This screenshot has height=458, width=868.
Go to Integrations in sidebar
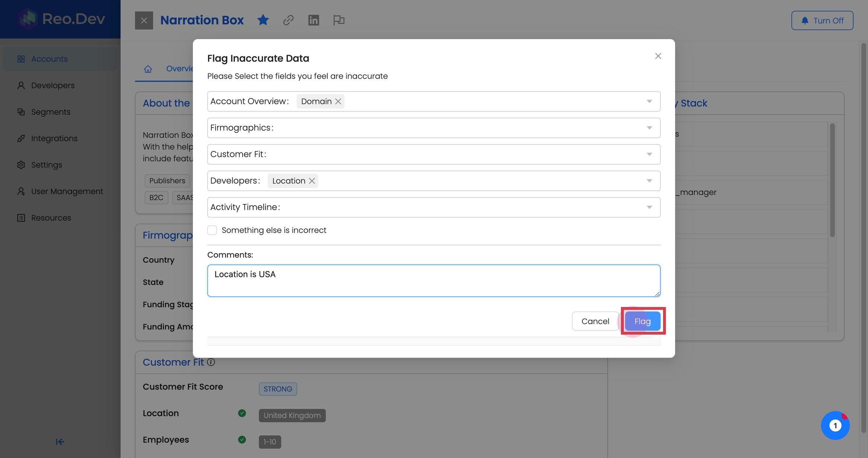point(54,138)
